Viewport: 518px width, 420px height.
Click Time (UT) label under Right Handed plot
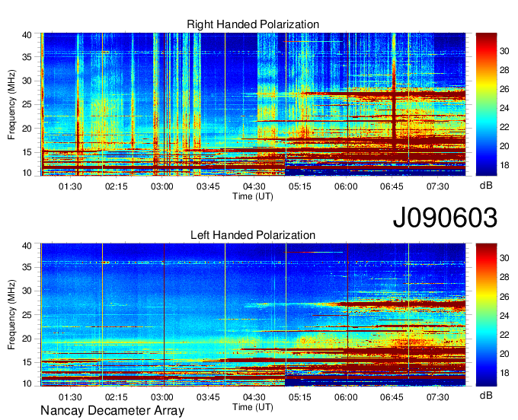pyautogui.click(x=253, y=196)
